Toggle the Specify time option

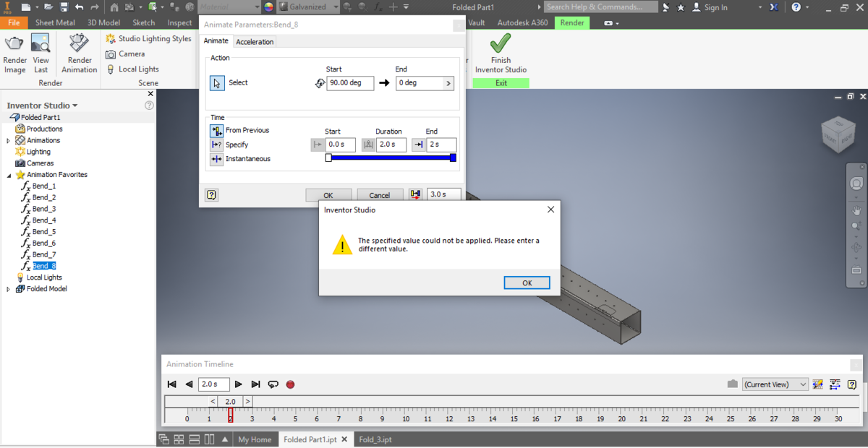coord(216,145)
